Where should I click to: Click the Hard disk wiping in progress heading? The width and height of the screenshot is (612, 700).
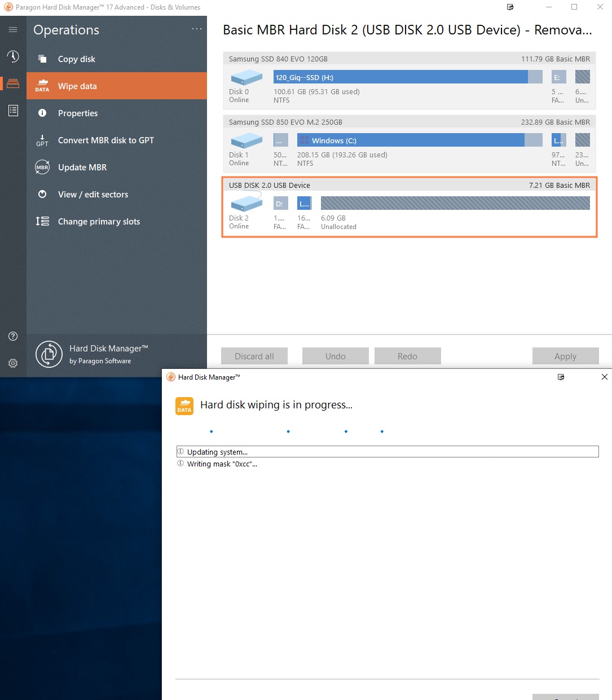pos(276,405)
